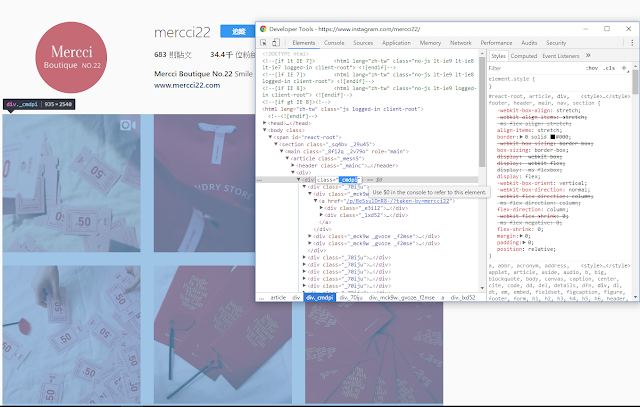The height and width of the screenshot is (407, 640).
Task: Select article in the breadcrumb bar
Action: pyautogui.click(x=278, y=298)
